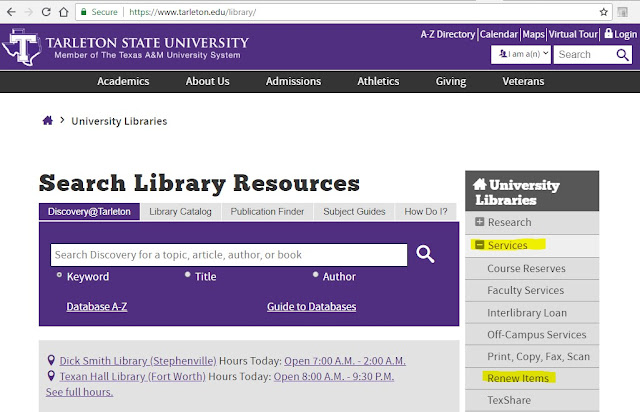Click the browser forward arrow
Screen dimensions: 640x412
(29, 12)
